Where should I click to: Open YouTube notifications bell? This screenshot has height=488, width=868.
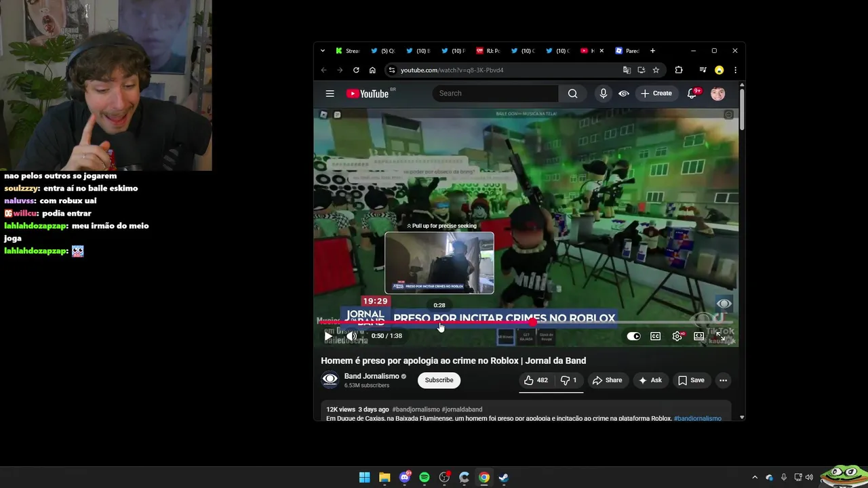click(x=692, y=94)
